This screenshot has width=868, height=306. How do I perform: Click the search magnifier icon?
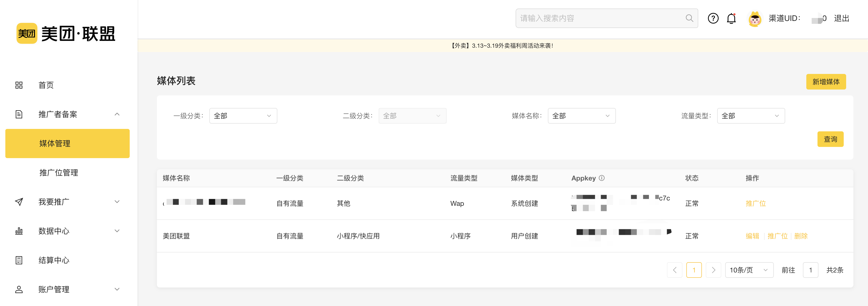[689, 18]
